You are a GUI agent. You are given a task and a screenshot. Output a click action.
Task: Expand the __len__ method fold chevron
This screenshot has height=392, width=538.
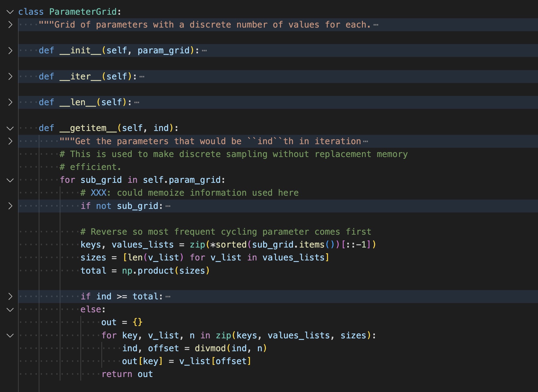[10, 102]
